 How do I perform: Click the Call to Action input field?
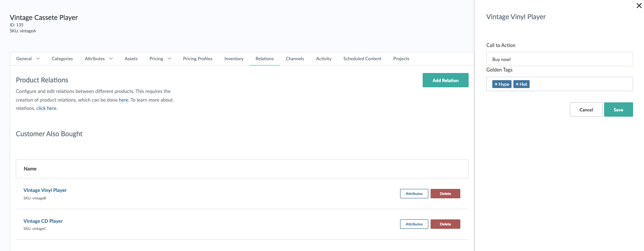coord(559,59)
